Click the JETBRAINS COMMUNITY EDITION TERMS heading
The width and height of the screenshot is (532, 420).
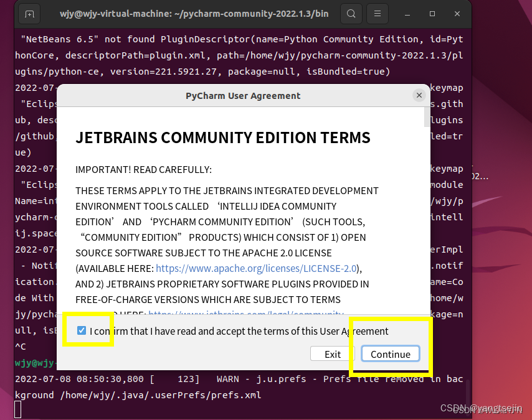point(223,138)
